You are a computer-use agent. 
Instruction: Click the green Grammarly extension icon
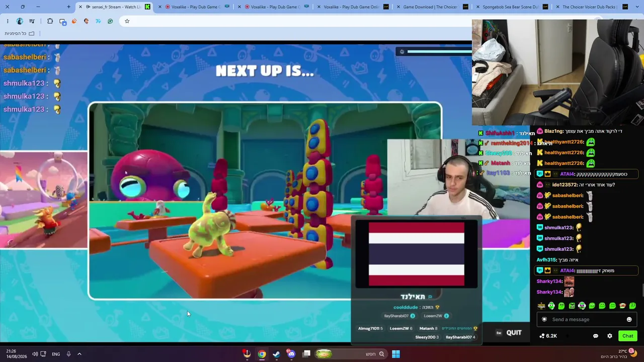[110, 21]
